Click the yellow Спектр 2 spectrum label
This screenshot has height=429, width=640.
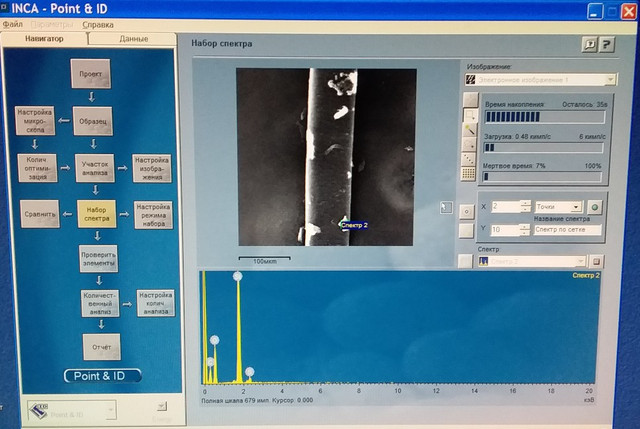pyautogui.click(x=586, y=276)
